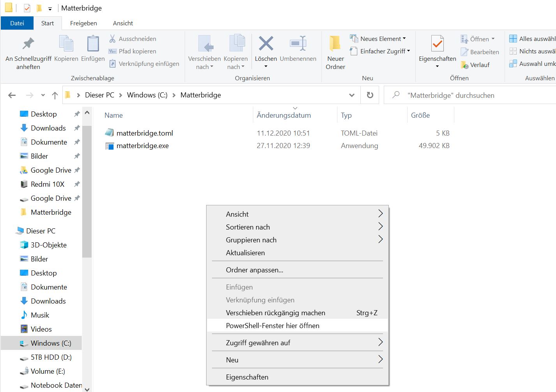Click the Einfügen paste icon
The height and width of the screenshot is (392, 556).
click(x=93, y=43)
